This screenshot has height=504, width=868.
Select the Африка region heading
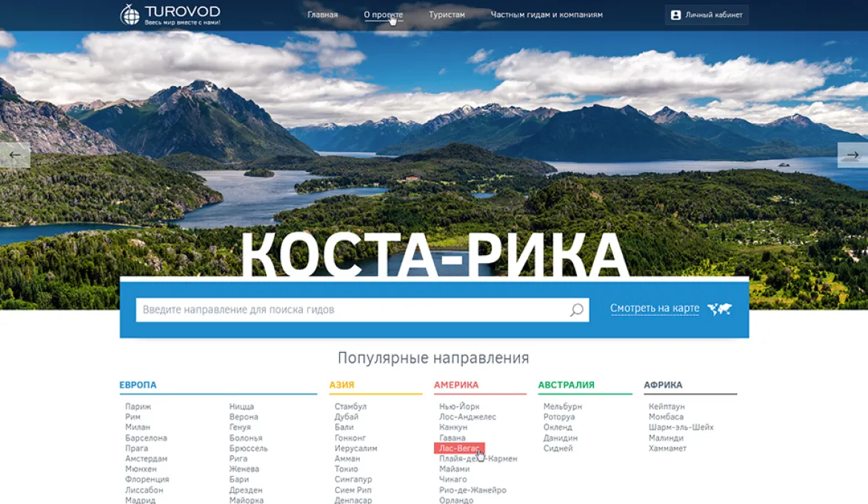[x=663, y=385]
